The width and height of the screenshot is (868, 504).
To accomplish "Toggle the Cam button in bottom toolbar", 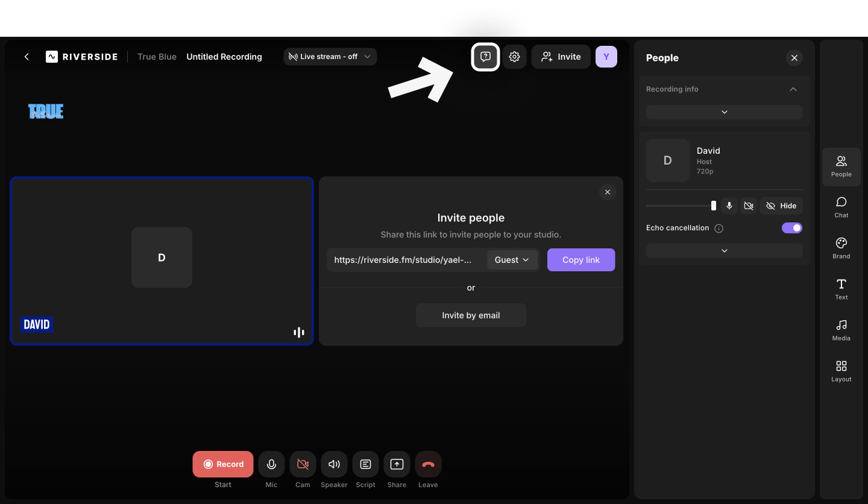I will pos(303,464).
